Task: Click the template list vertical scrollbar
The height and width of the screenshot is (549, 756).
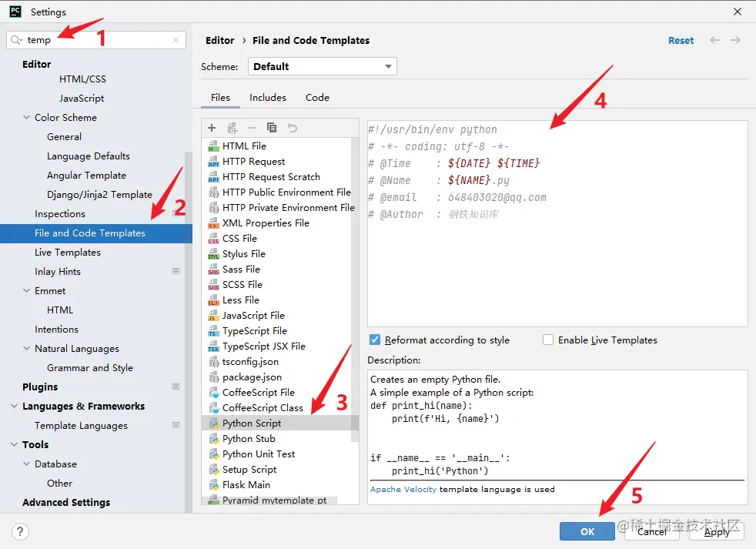Action: coord(355,290)
